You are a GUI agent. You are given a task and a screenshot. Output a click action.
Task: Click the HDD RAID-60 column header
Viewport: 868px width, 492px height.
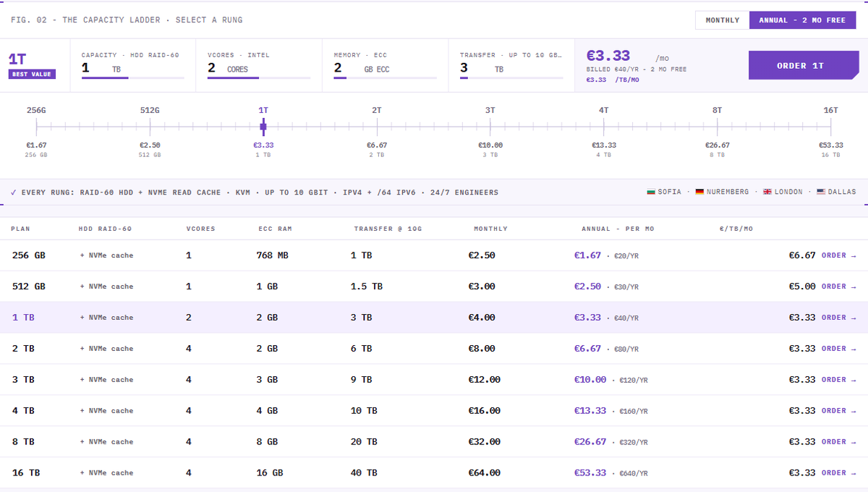coord(106,229)
